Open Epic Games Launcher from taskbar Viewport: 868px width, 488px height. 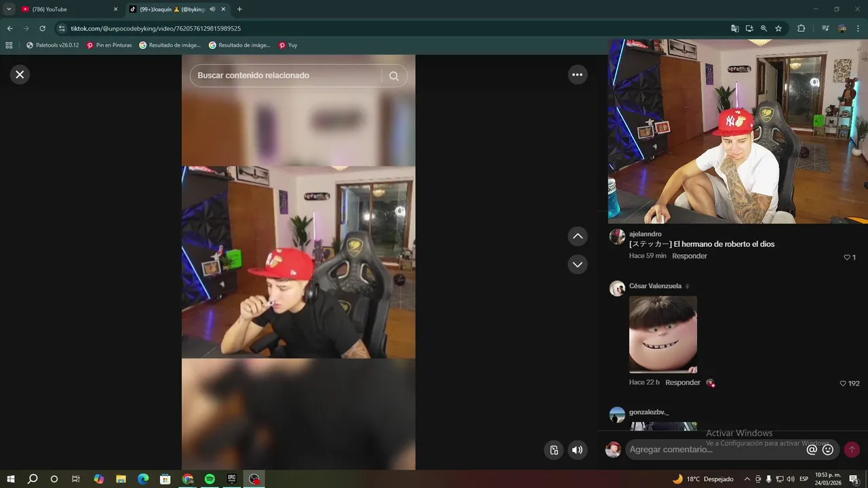pos(232,479)
